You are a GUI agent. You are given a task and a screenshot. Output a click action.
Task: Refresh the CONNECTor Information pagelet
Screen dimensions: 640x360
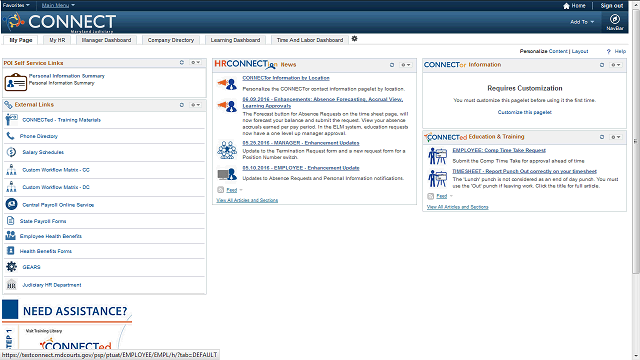pyautogui.click(x=602, y=65)
